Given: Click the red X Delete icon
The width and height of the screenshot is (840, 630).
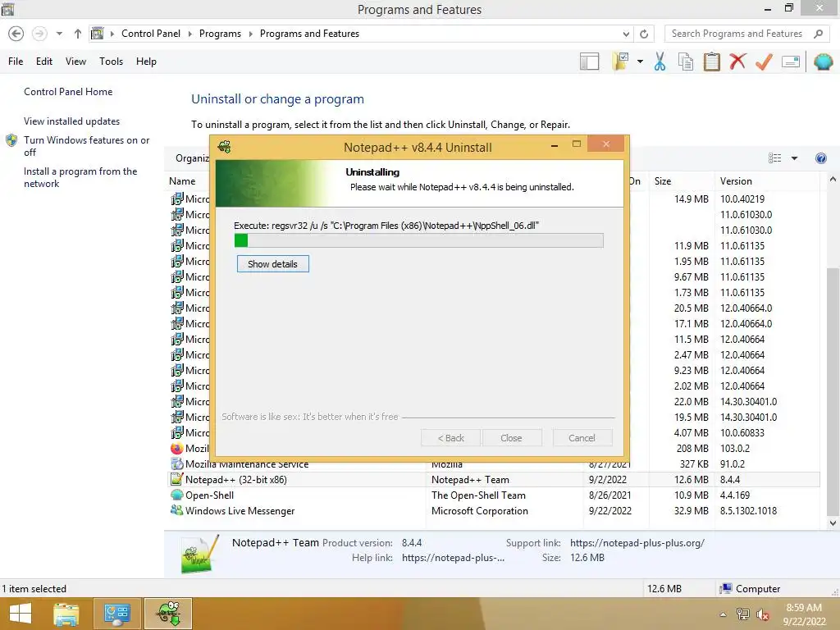Looking at the screenshot, I should pyautogui.click(x=737, y=61).
